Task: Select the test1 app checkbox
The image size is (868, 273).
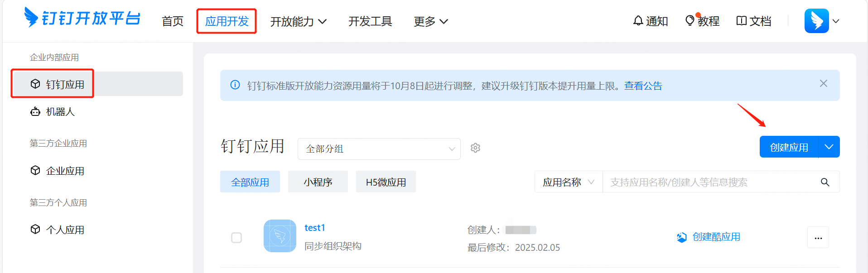Action: [x=236, y=238]
